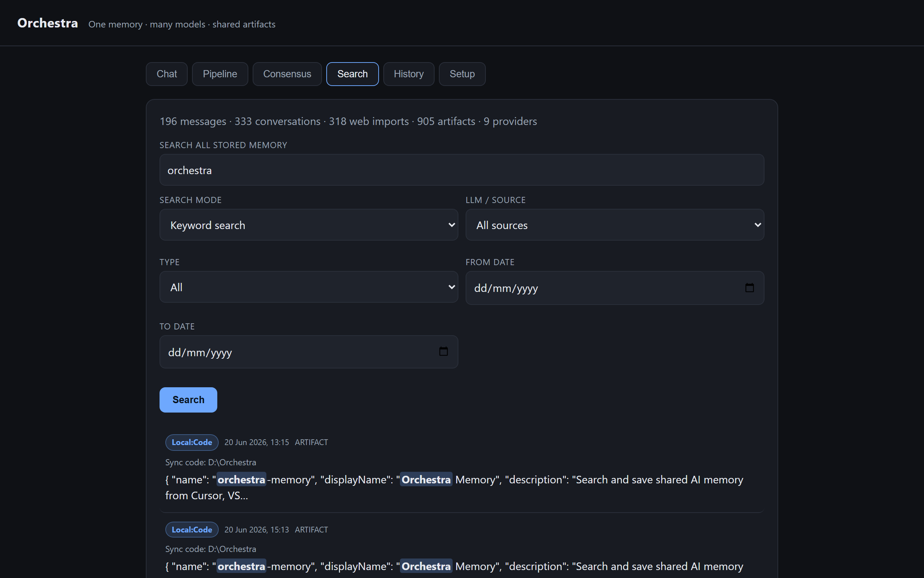Click the blue Search button
Screen dimensions: 924x578
pyautogui.click(x=188, y=400)
